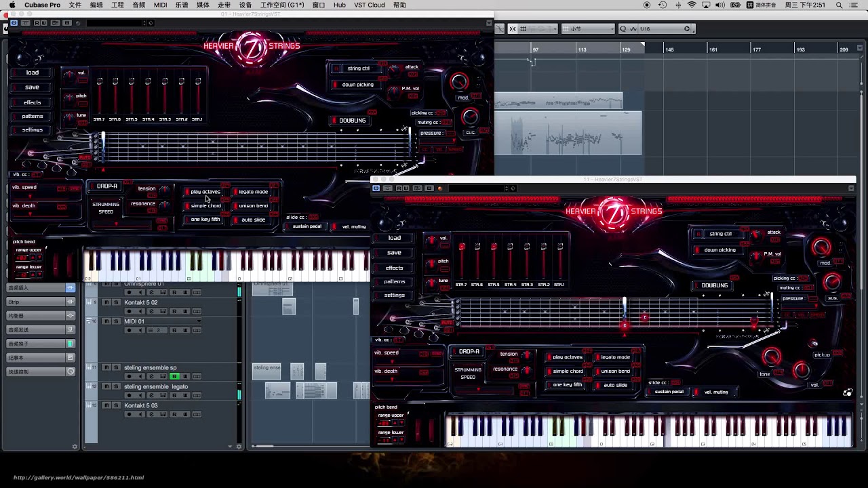Expand the 均衡器 inspector section
Image resolution: width=868 pixels, height=488 pixels.
coord(41,316)
